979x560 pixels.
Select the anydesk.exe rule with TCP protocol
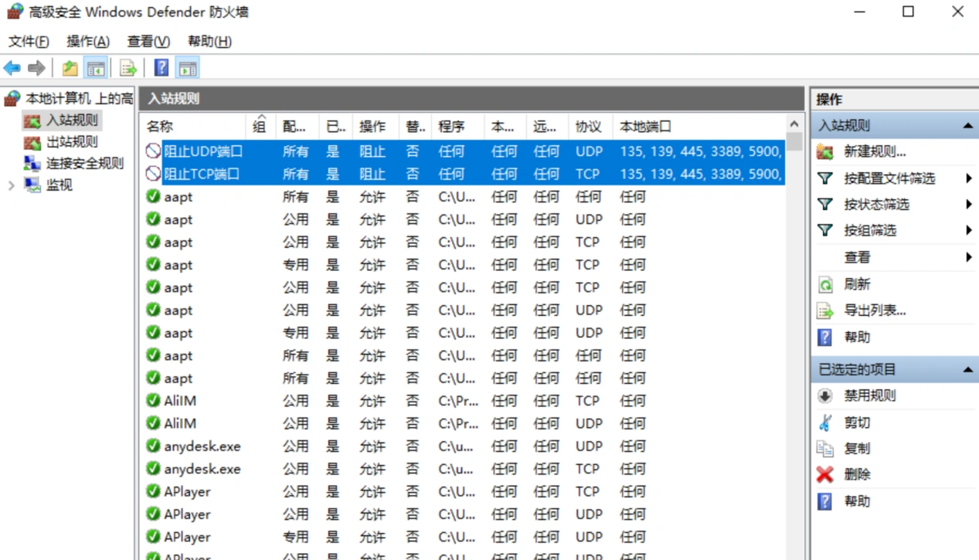point(463,469)
